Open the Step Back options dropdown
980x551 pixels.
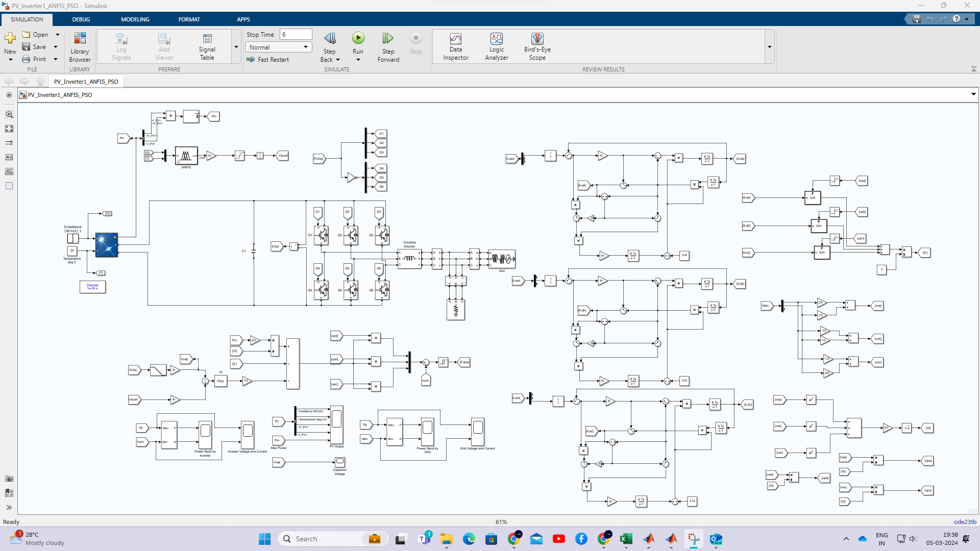pos(337,59)
